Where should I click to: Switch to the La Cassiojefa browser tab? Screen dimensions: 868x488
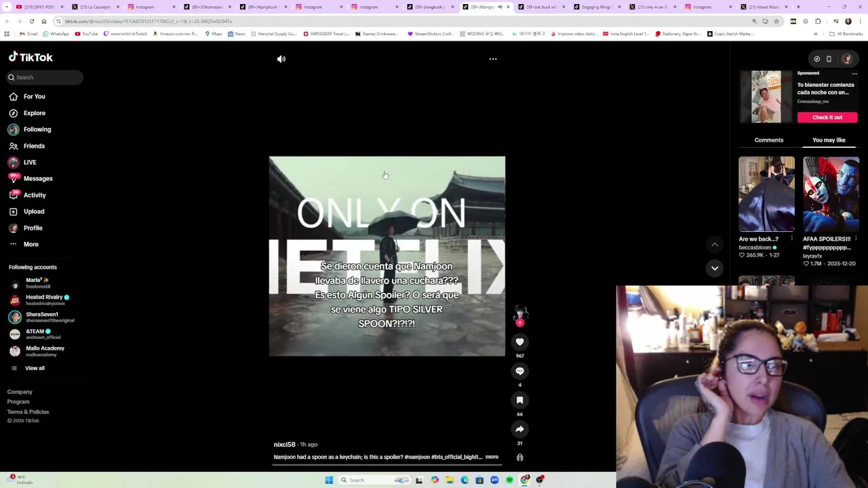pyautogui.click(x=94, y=7)
